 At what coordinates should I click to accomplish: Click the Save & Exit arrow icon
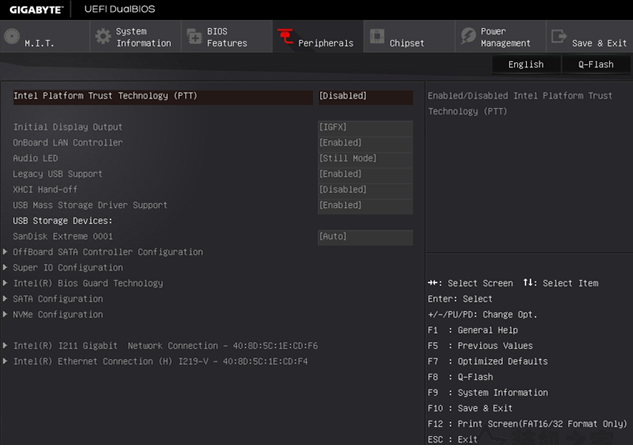tap(558, 37)
